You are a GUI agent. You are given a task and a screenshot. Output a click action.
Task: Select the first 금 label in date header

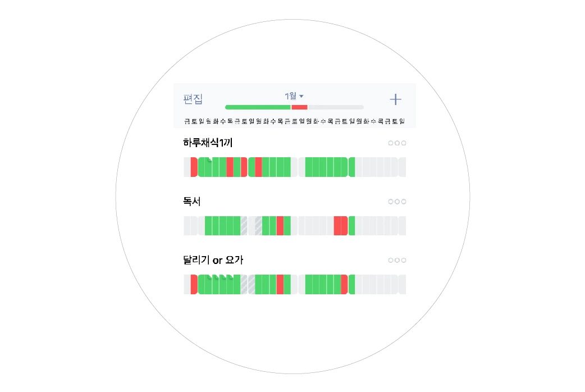[x=187, y=121]
